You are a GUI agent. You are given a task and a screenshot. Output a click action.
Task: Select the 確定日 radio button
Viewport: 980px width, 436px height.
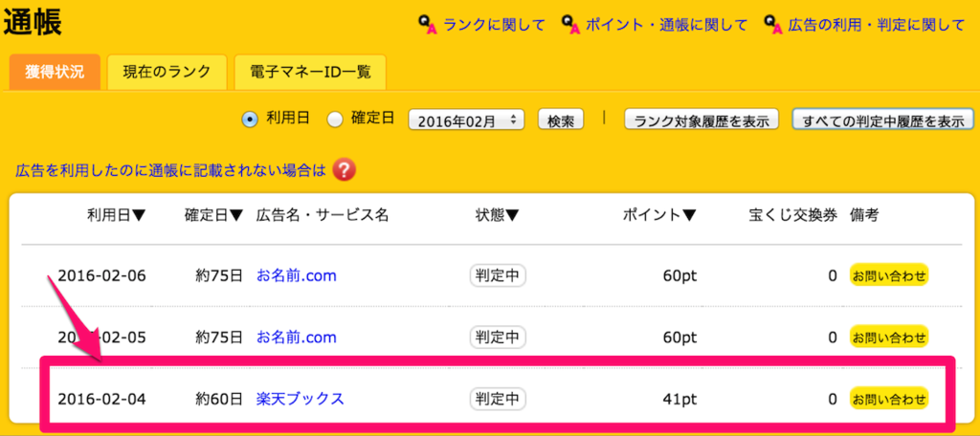click(334, 120)
